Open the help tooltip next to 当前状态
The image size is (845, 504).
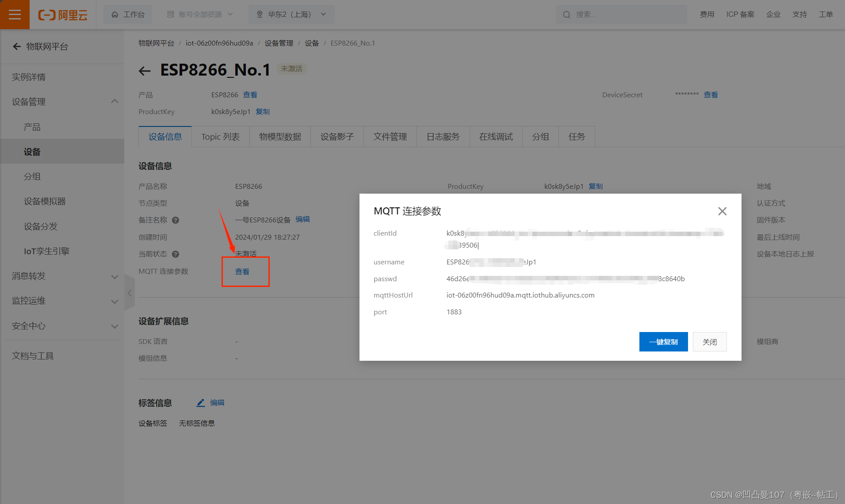[x=176, y=254]
